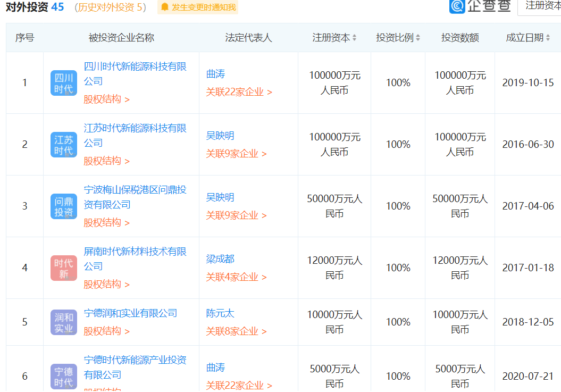Image resolution: width=561 pixels, height=392 pixels.
Task: Open 梁成都 representative link
Action: point(220,259)
